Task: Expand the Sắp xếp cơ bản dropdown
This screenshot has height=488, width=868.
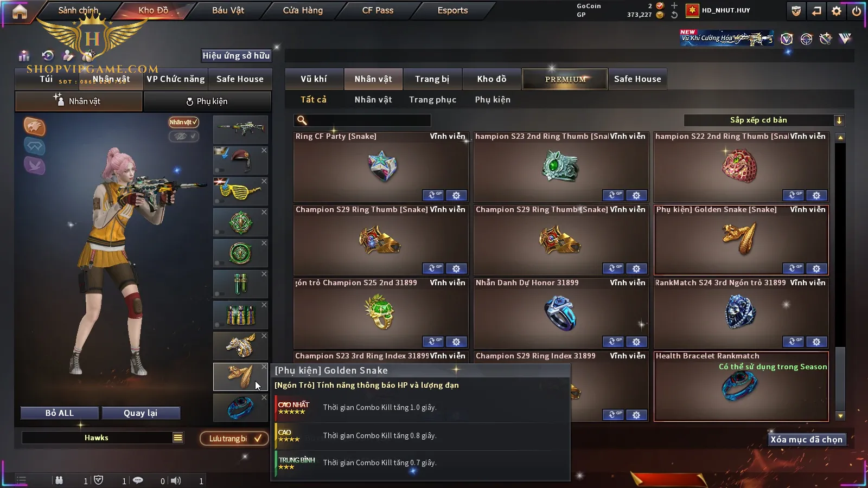Action: click(x=839, y=120)
